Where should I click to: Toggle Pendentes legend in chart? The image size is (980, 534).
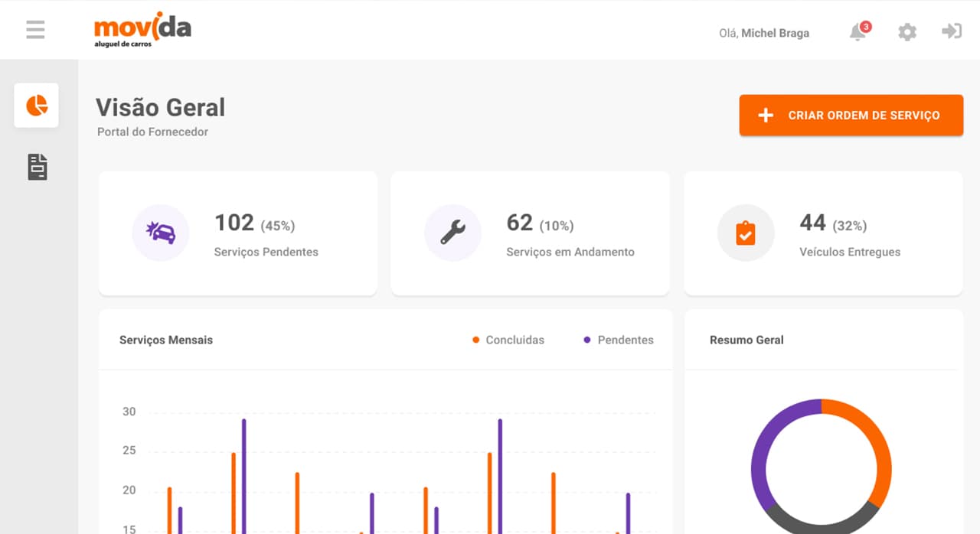click(x=619, y=340)
